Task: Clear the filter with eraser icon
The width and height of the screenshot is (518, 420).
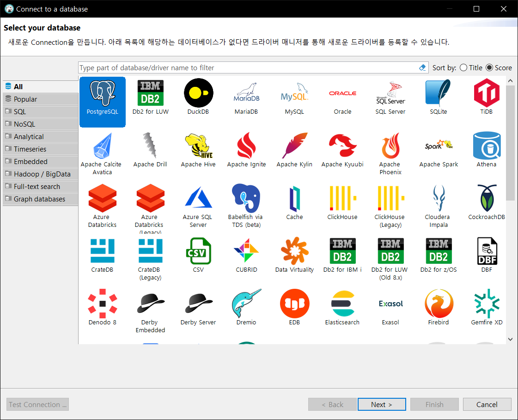Action: point(422,67)
